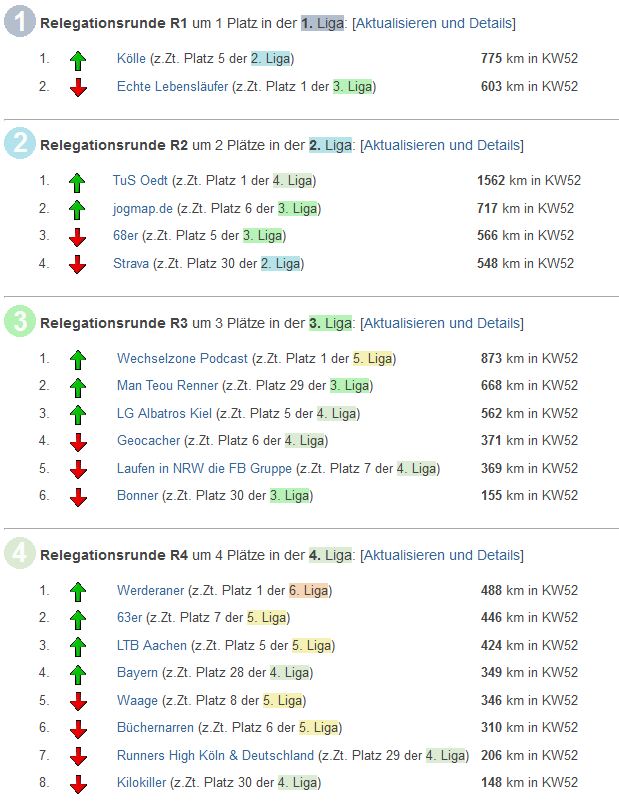
Task: Click green up arrow next to TuS Oedt
Action: tap(78, 182)
